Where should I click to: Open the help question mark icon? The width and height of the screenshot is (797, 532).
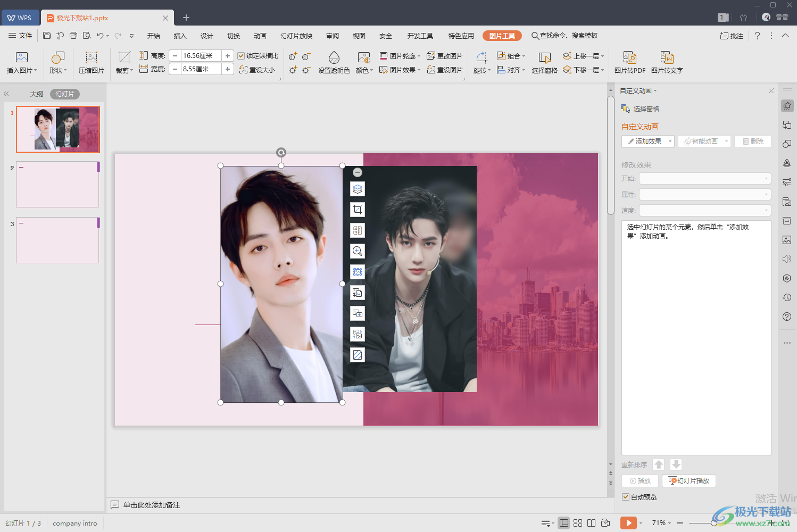[757, 36]
